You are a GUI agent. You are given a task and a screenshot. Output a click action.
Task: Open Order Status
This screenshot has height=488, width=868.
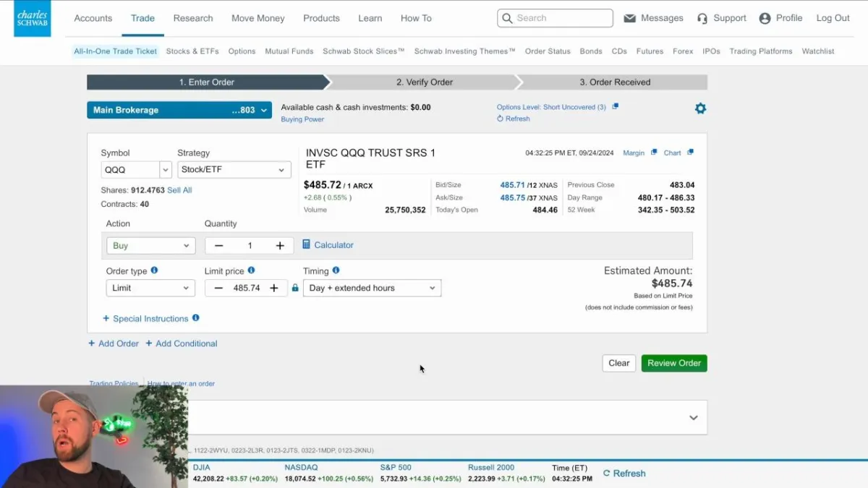(x=548, y=51)
